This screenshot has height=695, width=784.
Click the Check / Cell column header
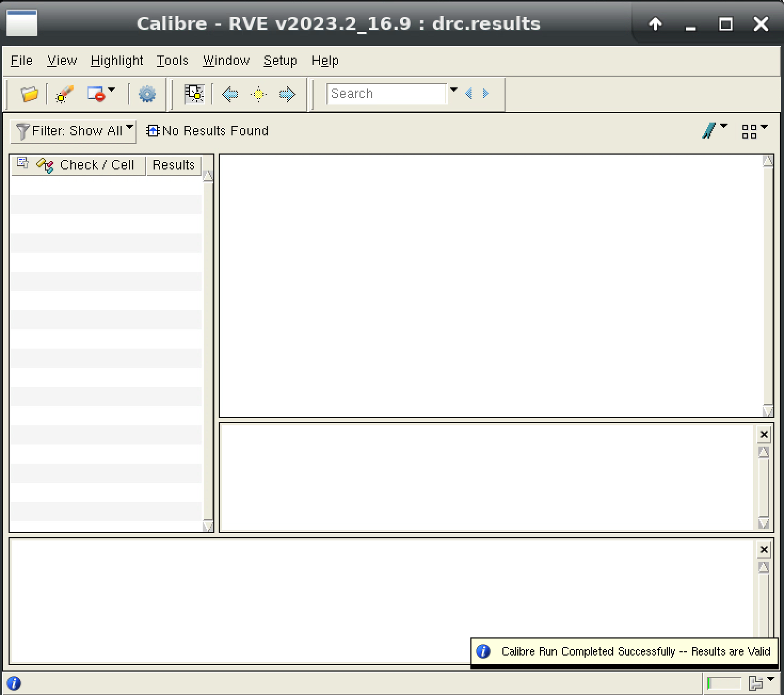click(97, 165)
